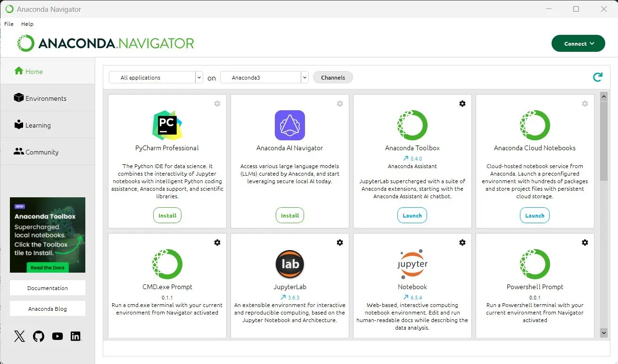
Task: Click the CMD.exe Prompt version 0.1.1
Action: [x=167, y=298]
